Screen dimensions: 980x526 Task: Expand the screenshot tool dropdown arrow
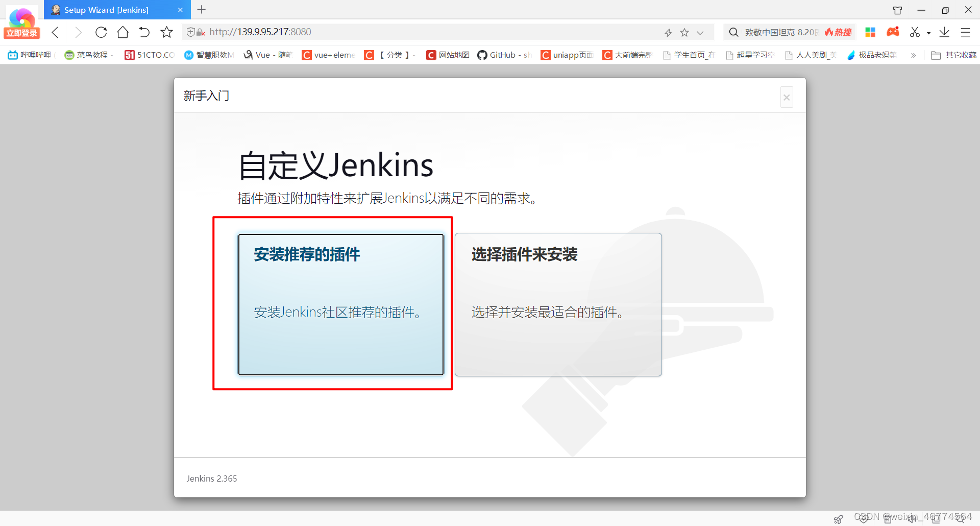[928, 33]
